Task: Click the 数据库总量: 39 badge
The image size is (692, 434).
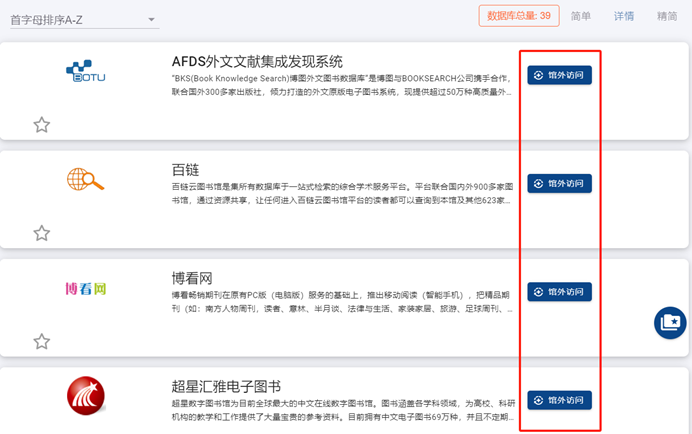Action: tap(519, 16)
